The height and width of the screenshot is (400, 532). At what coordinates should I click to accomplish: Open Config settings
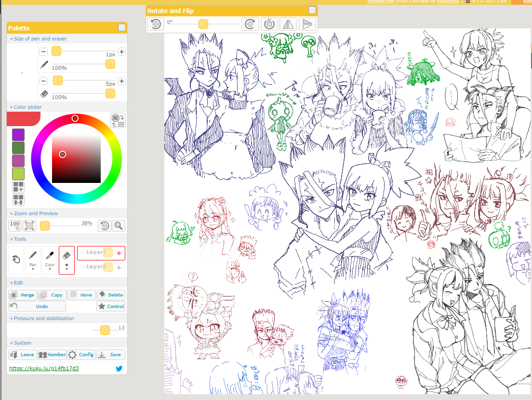tap(81, 355)
